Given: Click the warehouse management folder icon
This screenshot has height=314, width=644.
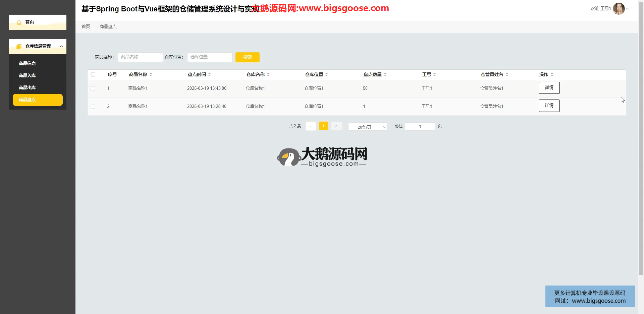Looking at the screenshot, I should click(19, 46).
